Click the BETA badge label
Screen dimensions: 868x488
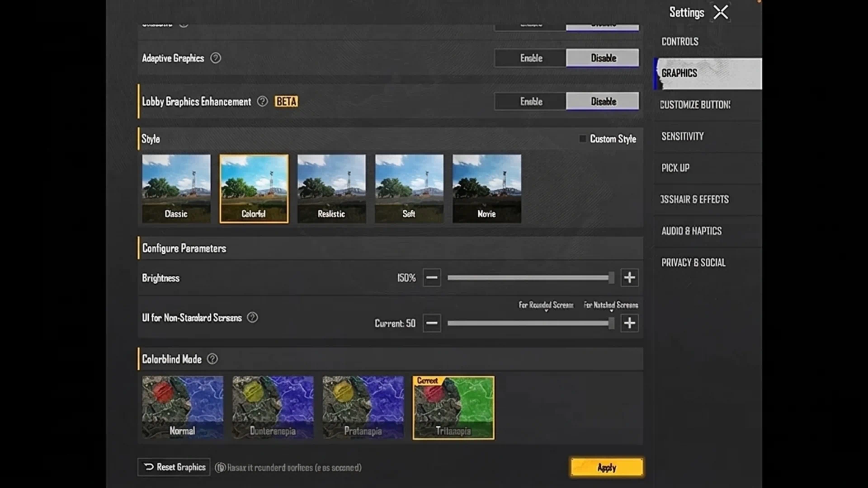click(286, 101)
